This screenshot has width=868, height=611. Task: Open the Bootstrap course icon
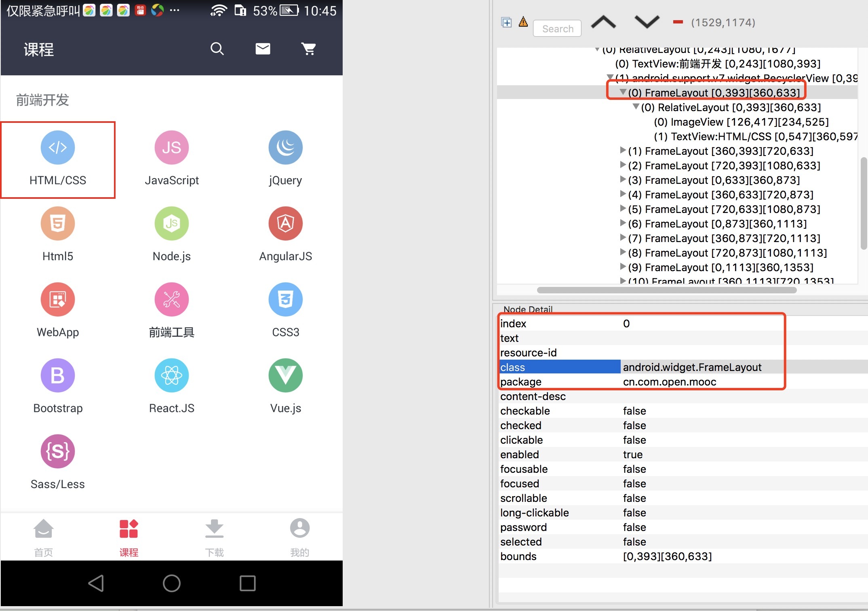click(58, 375)
